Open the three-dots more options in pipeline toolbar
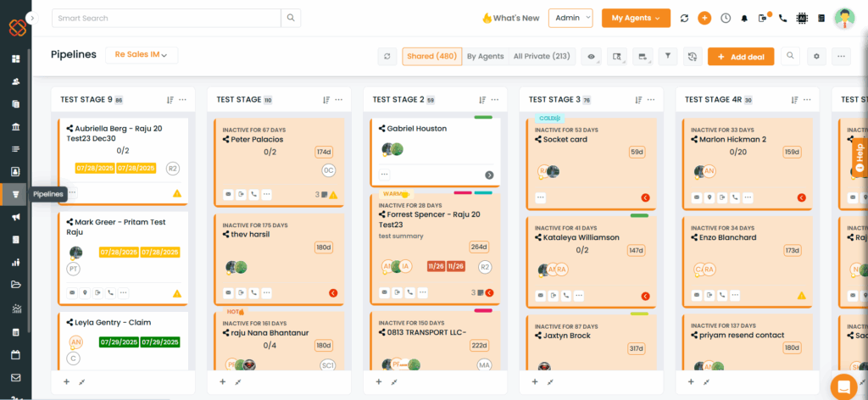The width and height of the screenshot is (868, 400). 841,57
